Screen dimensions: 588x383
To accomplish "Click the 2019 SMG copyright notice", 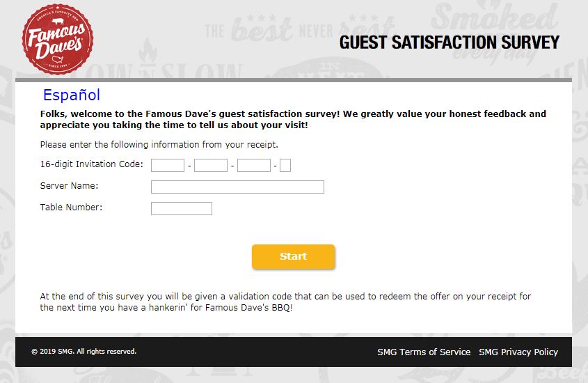I will (x=84, y=352).
